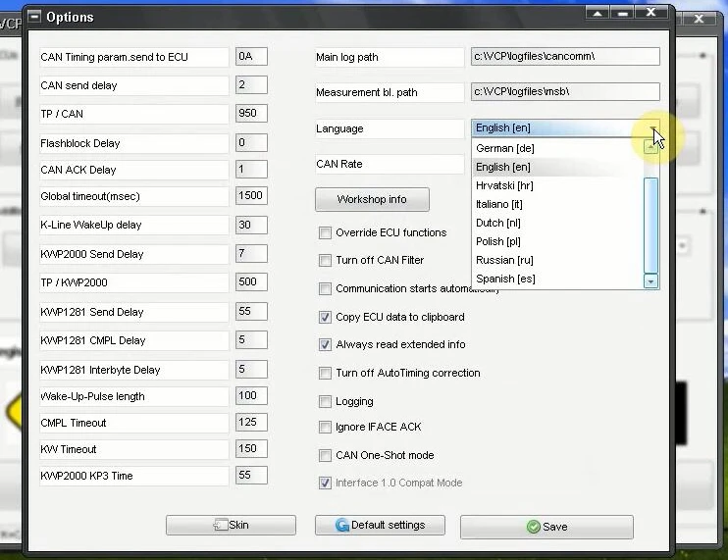This screenshot has width=728, height=560.
Task: Toggle the Logging checkbox
Action: [325, 401]
